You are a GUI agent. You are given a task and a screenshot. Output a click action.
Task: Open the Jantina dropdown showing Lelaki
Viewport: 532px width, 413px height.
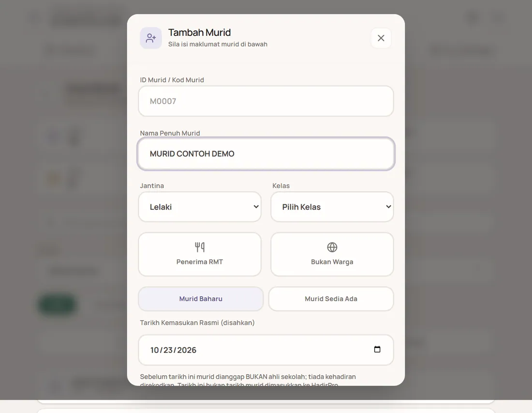click(200, 207)
